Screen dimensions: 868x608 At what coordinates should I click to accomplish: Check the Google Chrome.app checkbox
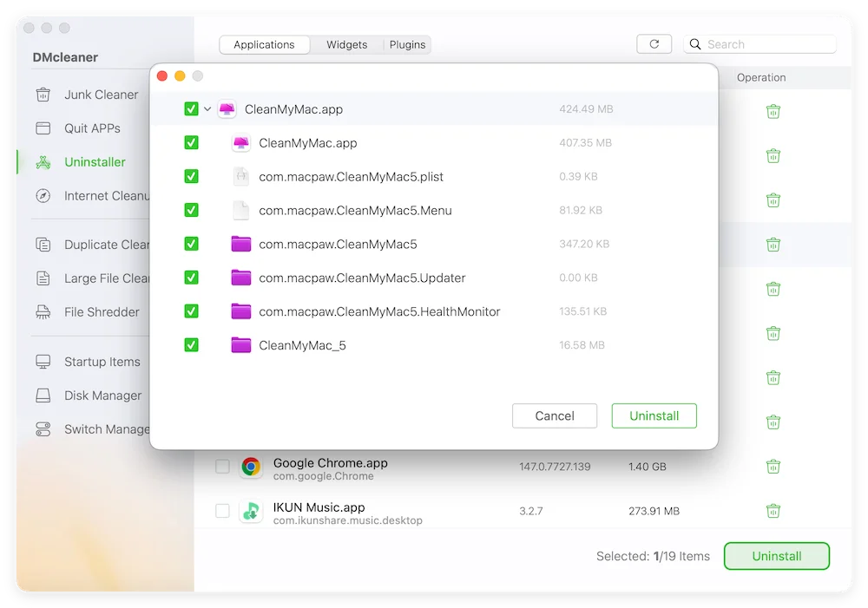[x=222, y=467]
